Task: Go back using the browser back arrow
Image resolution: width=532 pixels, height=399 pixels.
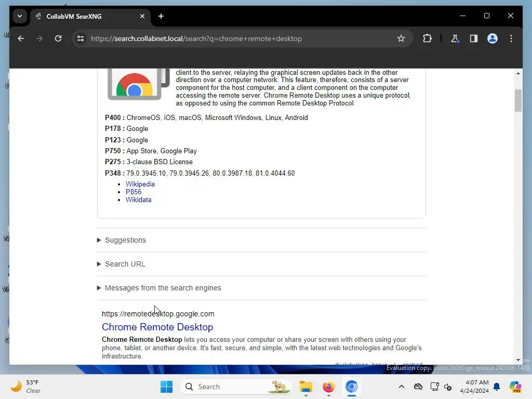Action: point(21,38)
